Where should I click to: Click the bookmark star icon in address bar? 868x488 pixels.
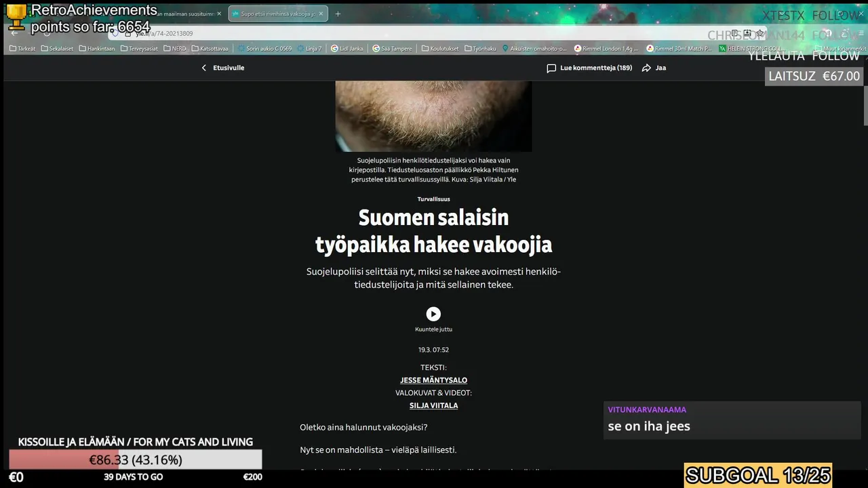pos(760,33)
